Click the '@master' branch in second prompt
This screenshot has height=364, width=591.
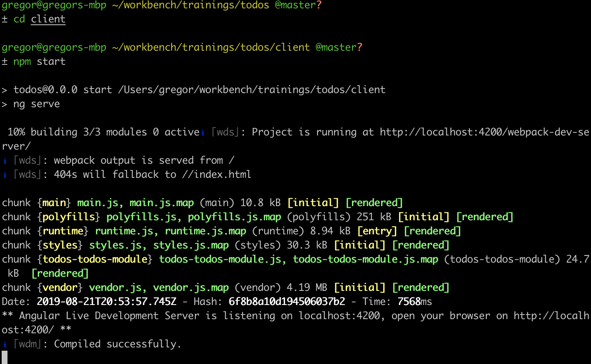click(x=336, y=47)
